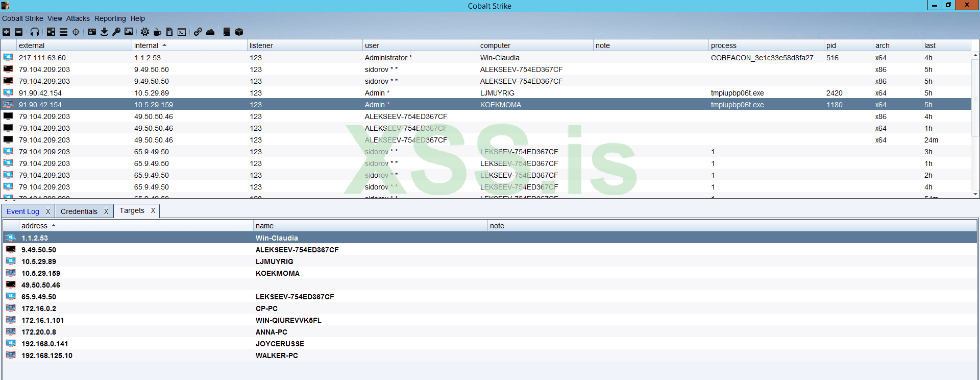The width and height of the screenshot is (980, 380).
Task: Select the 49.50.50.46 target row
Action: [x=490, y=285]
